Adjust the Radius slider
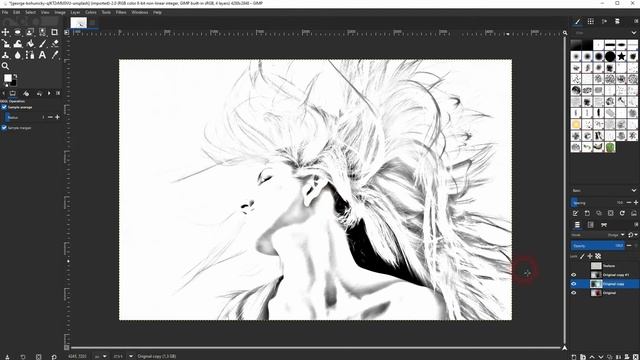 click(25, 117)
